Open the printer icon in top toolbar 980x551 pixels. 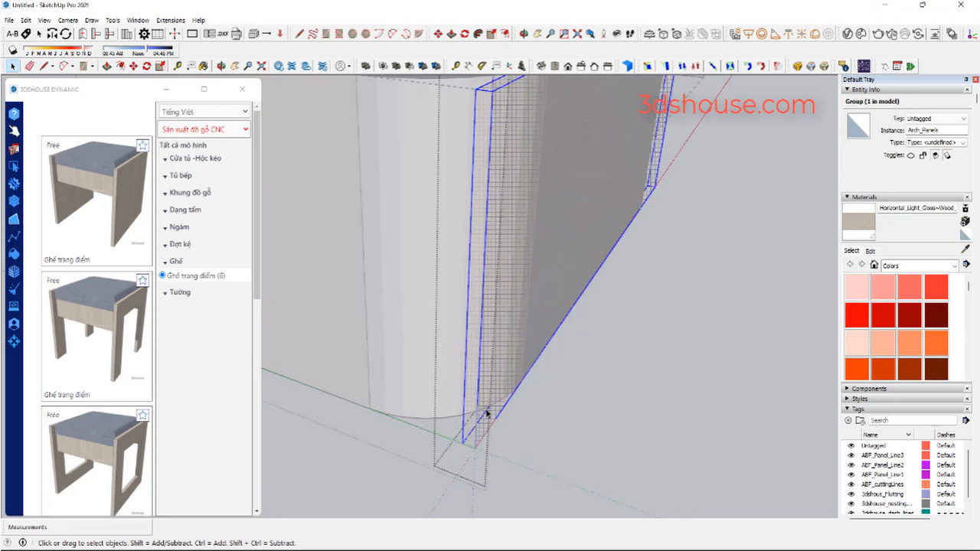click(237, 34)
